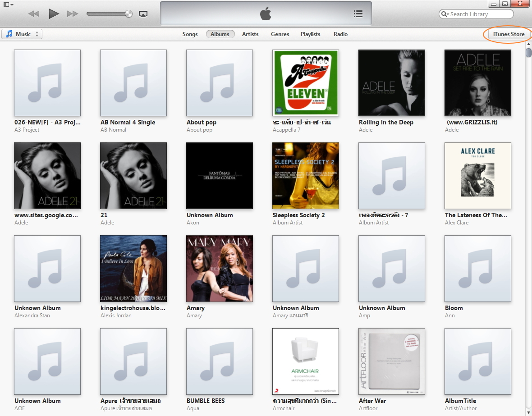Open the AirPlay output icon
532x416 pixels.
[143, 14]
